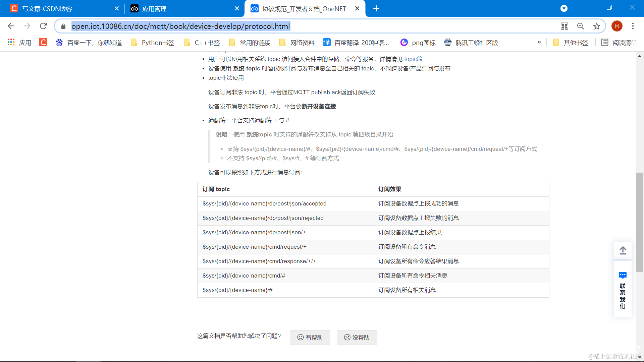
Task: Open the tab search dropdown arrow
Action: tap(564, 8)
